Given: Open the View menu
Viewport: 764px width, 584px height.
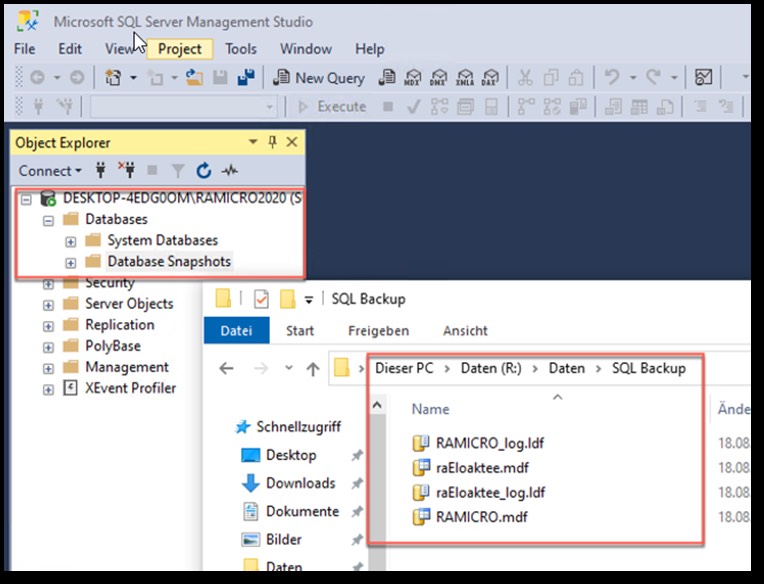Looking at the screenshot, I should coord(119,49).
